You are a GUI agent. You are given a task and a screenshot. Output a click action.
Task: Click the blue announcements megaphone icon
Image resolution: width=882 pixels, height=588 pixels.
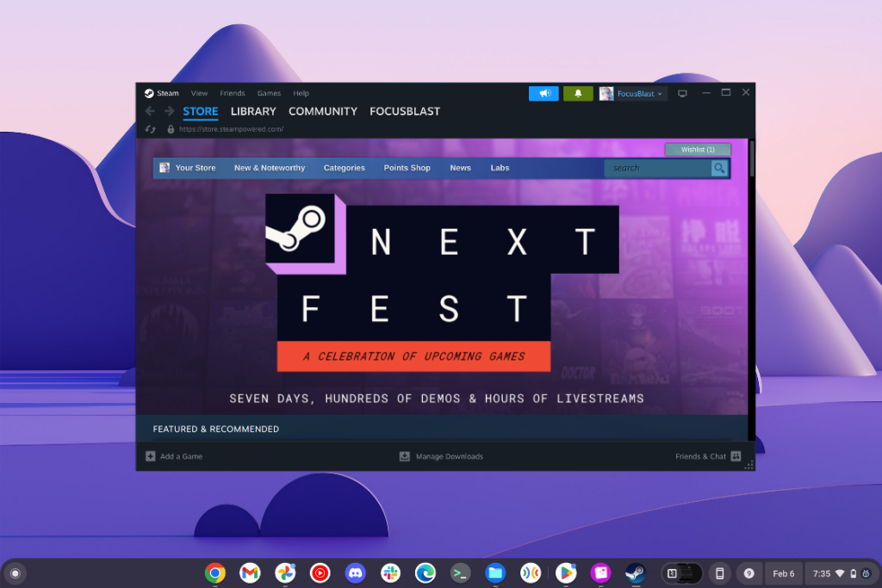543,94
